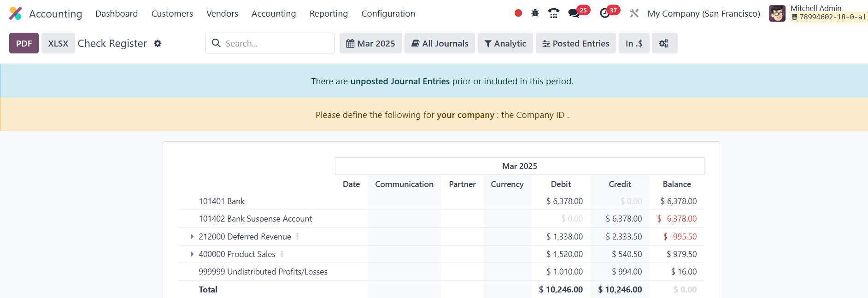Export the report with PDF button
Screen dimensions: 868x298
click(x=24, y=43)
